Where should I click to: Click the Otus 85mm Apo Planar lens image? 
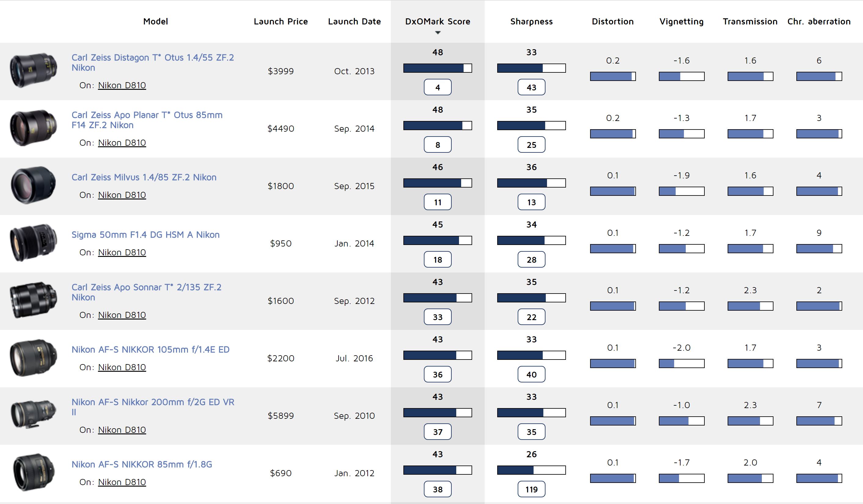pos(33,128)
